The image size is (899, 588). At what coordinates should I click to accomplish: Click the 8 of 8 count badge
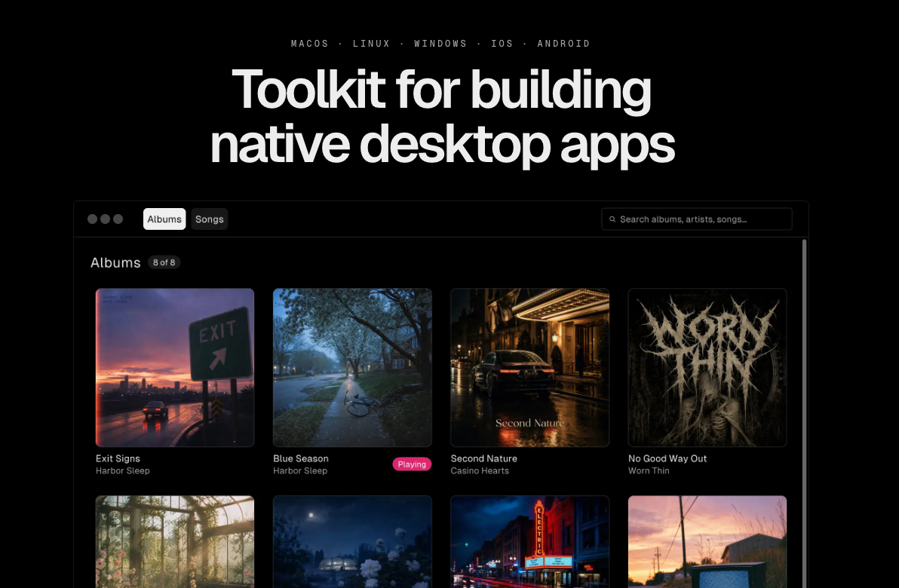[x=164, y=262]
